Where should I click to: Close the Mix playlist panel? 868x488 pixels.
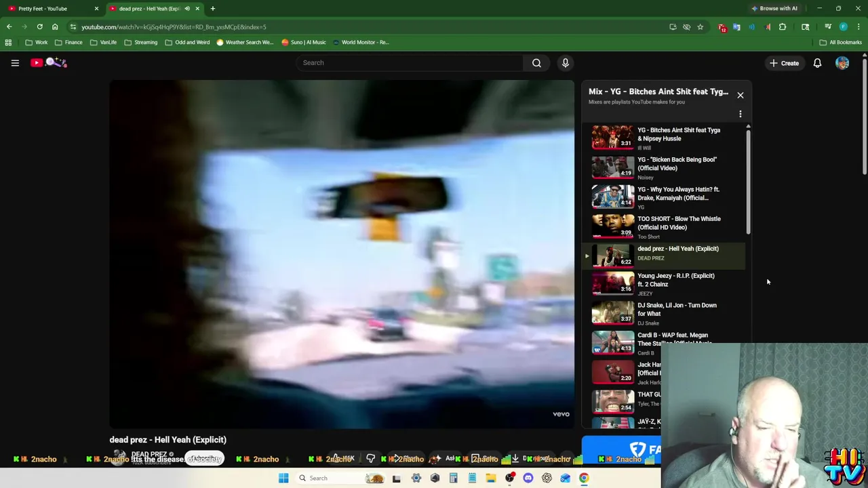pyautogui.click(x=740, y=95)
